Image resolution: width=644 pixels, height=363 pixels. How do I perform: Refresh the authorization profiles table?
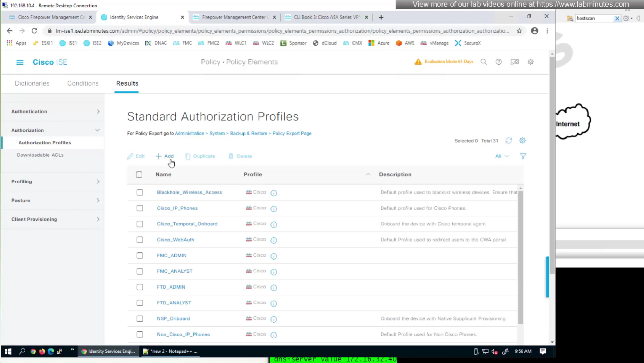(x=508, y=141)
